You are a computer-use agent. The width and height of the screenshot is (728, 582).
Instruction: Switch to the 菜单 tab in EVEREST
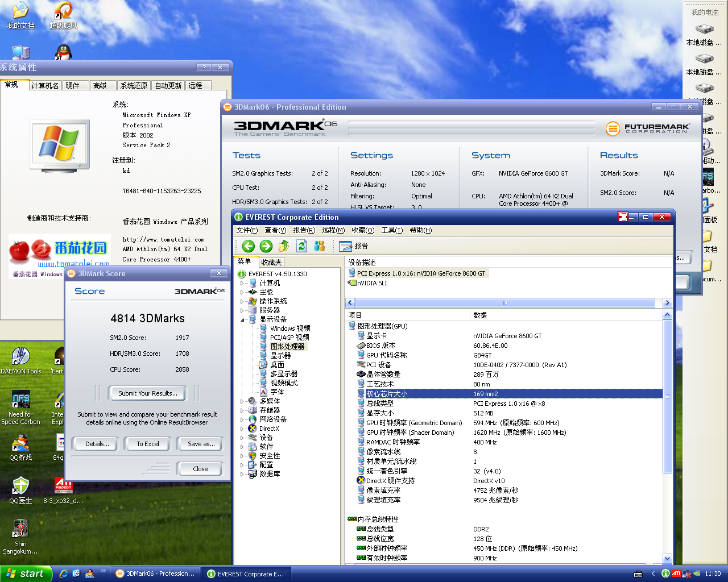tap(246, 261)
